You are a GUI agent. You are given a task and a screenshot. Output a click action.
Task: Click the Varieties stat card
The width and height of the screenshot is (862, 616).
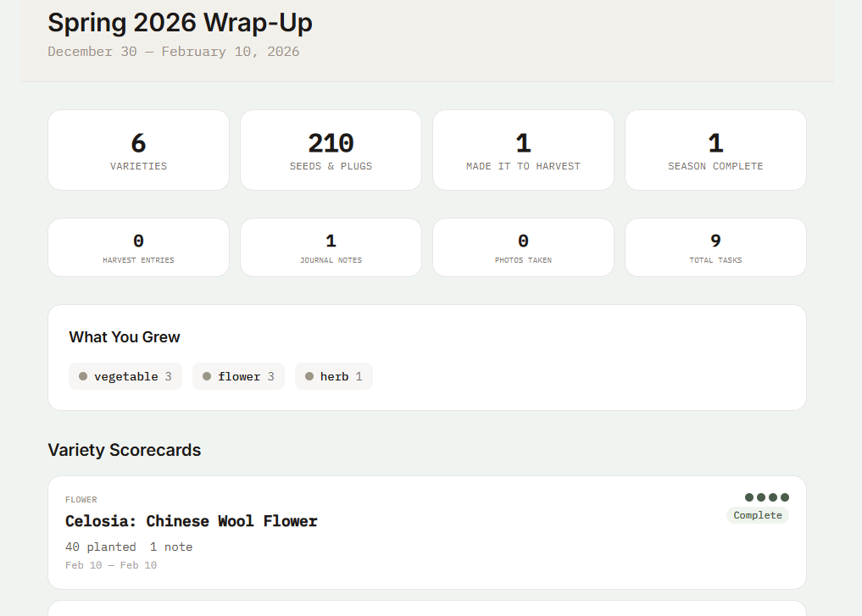(138, 150)
